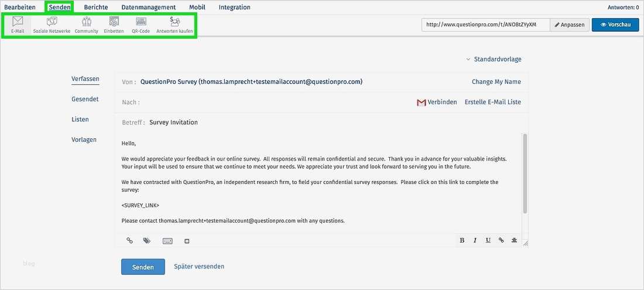Image resolution: width=644 pixels, height=290 pixels.
Task: Click the Vorschau preview button
Action: 615,25
